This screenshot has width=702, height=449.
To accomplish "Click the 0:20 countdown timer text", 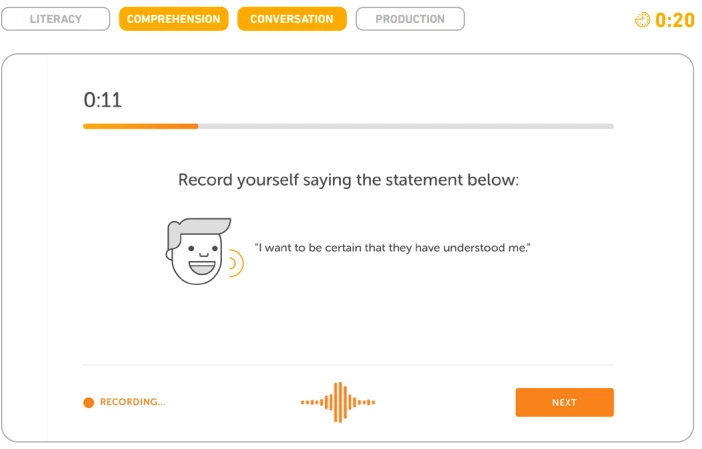I will (x=675, y=20).
